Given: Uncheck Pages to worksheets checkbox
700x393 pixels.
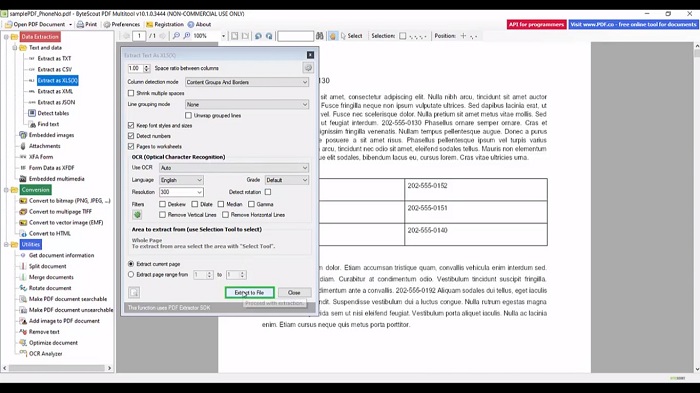Looking at the screenshot, I should (131, 146).
